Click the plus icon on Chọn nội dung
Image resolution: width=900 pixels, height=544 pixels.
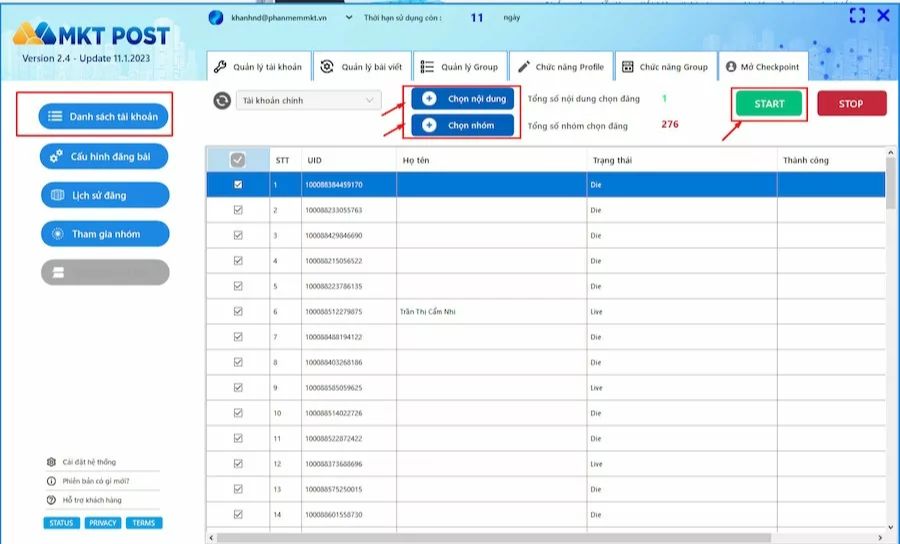click(x=429, y=98)
